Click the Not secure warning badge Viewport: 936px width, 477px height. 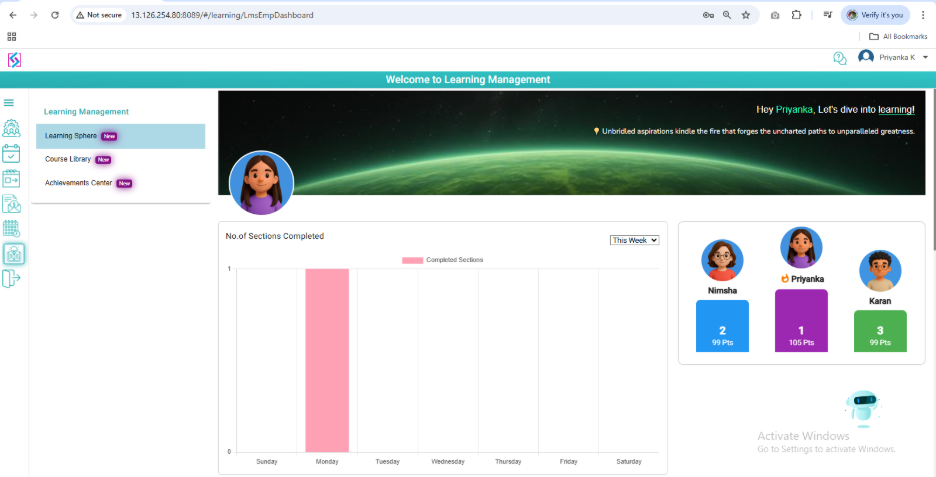(99, 15)
